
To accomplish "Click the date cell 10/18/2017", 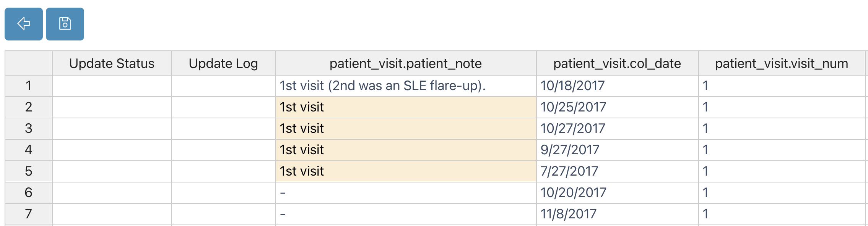I will point(617,86).
